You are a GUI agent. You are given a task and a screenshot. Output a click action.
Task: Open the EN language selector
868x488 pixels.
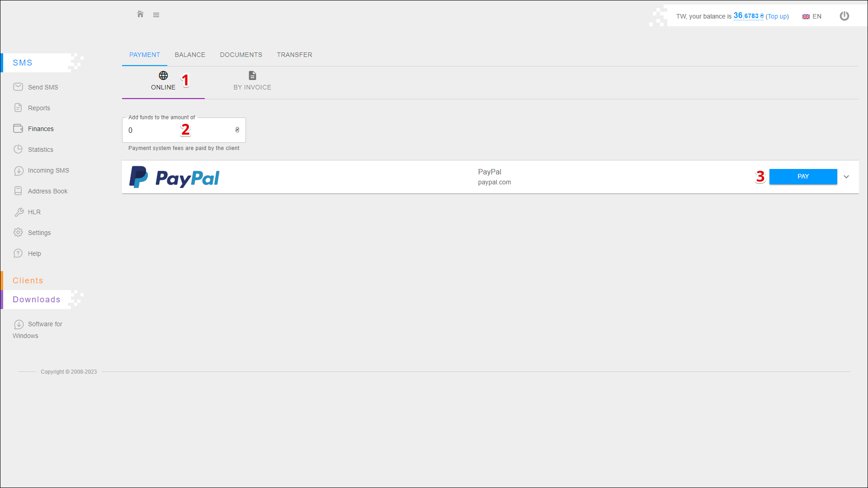(x=812, y=16)
